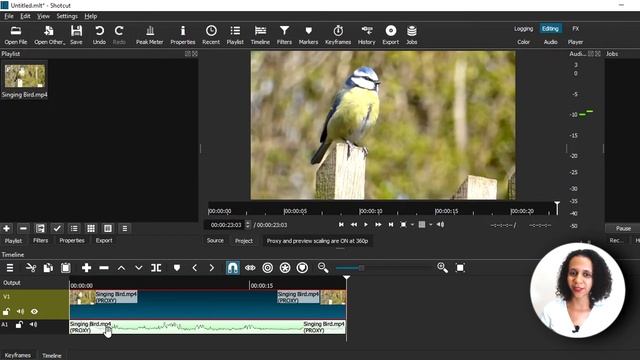Ripple delete with the timeline minus icon

(x=104, y=268)
